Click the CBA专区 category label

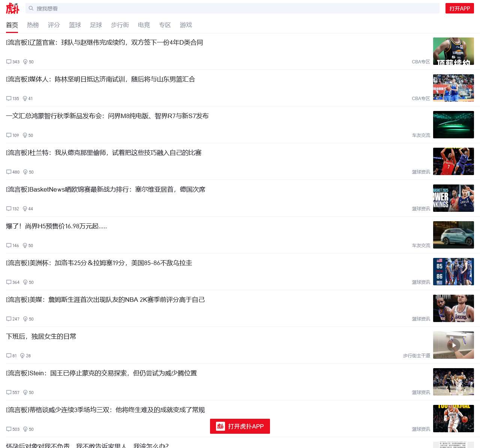tap(421, 62)
